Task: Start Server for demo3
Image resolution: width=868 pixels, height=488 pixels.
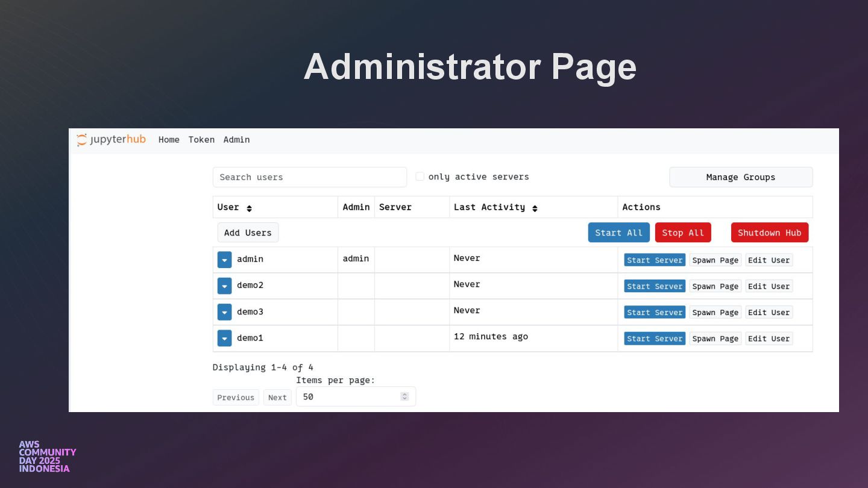Action: click(655, 312)
